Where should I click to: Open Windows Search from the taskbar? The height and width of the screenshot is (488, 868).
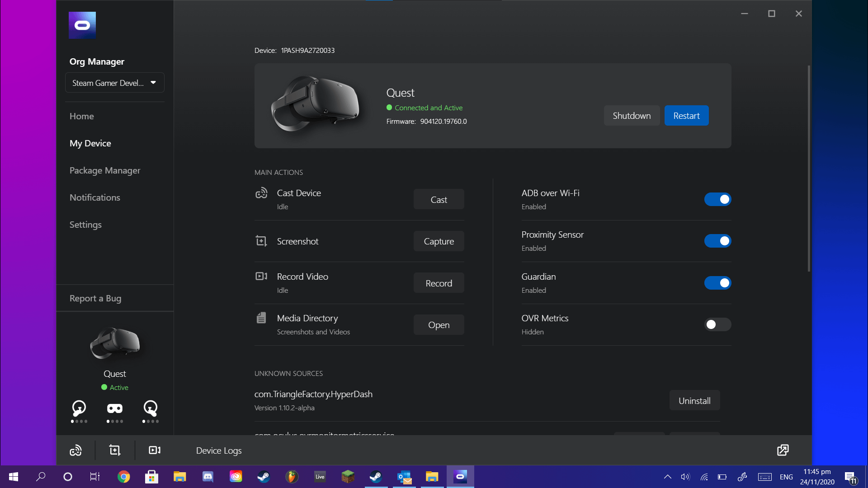point(41,477)
